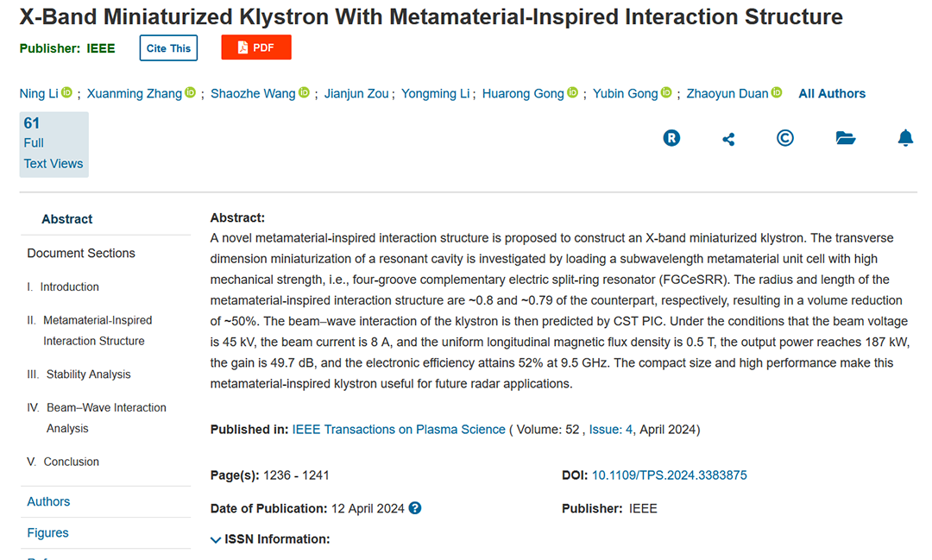Click the help icon beside publication date
Viewport: 932px width, 560px height.
[415, 508]
